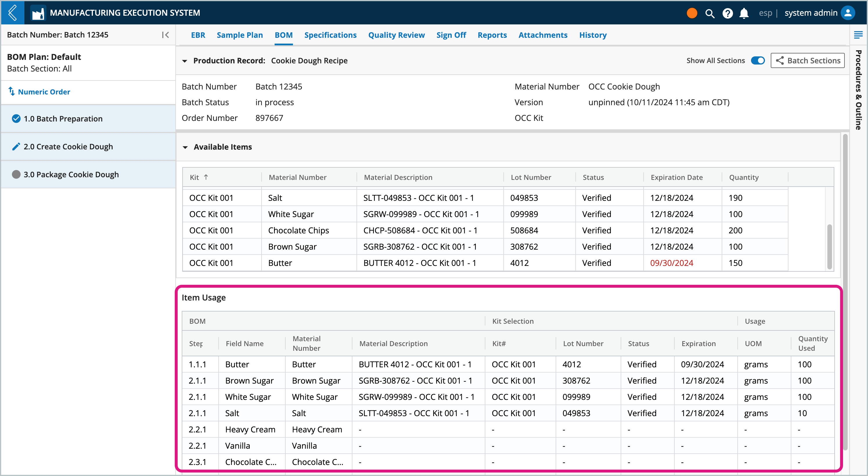This screenshot has height=476, width=868.
Task: Open the Reports tab
Action: (x=492, y=35)
